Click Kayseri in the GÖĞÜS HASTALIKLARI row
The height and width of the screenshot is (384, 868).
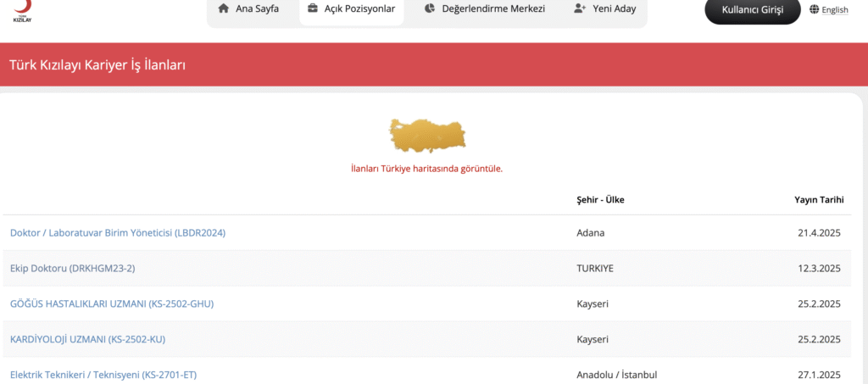[x=593, y=303]
